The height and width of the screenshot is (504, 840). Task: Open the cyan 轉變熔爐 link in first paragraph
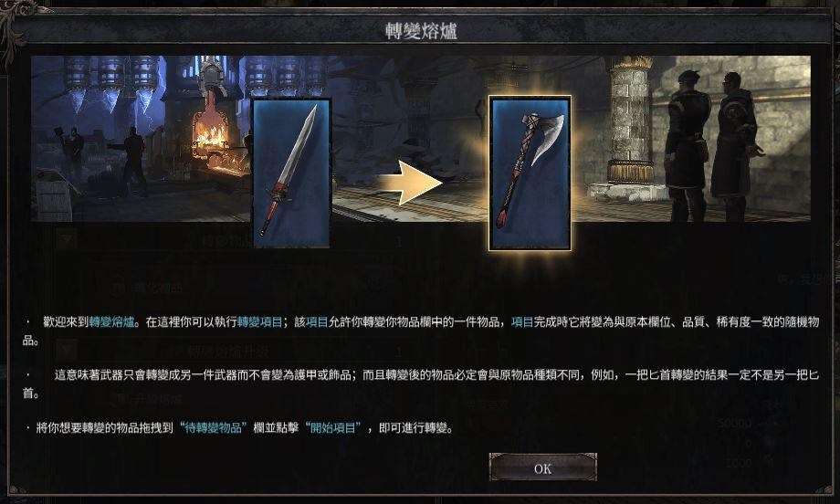112,322
